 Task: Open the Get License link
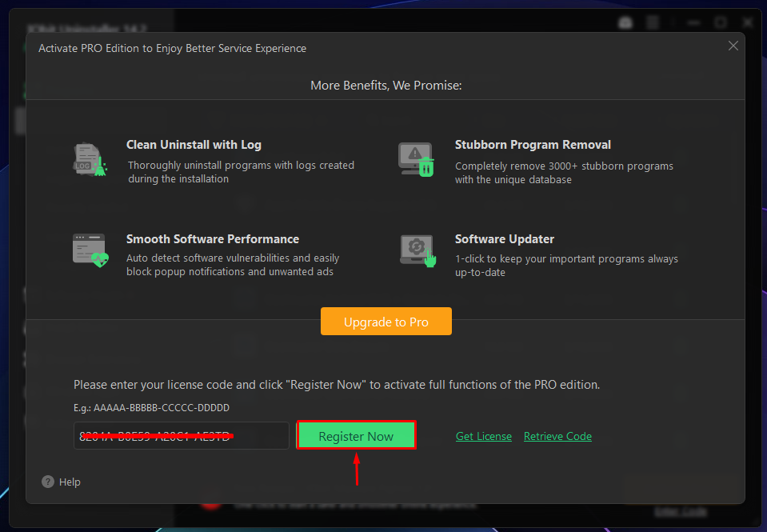484,436
